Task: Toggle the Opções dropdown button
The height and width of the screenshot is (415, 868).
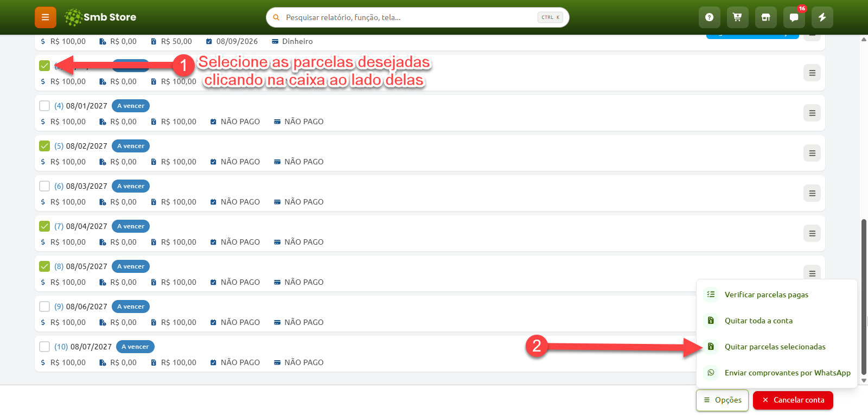Action: (723, 400)
